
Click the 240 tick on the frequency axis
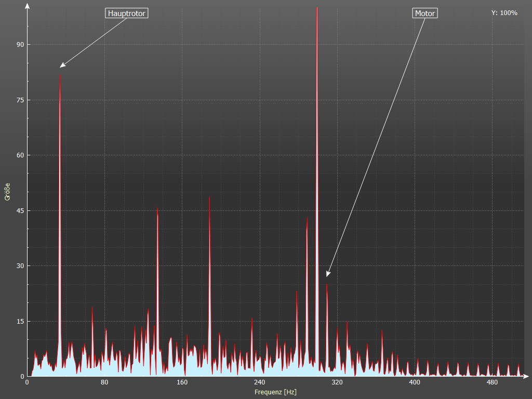(x=259, y=383)
